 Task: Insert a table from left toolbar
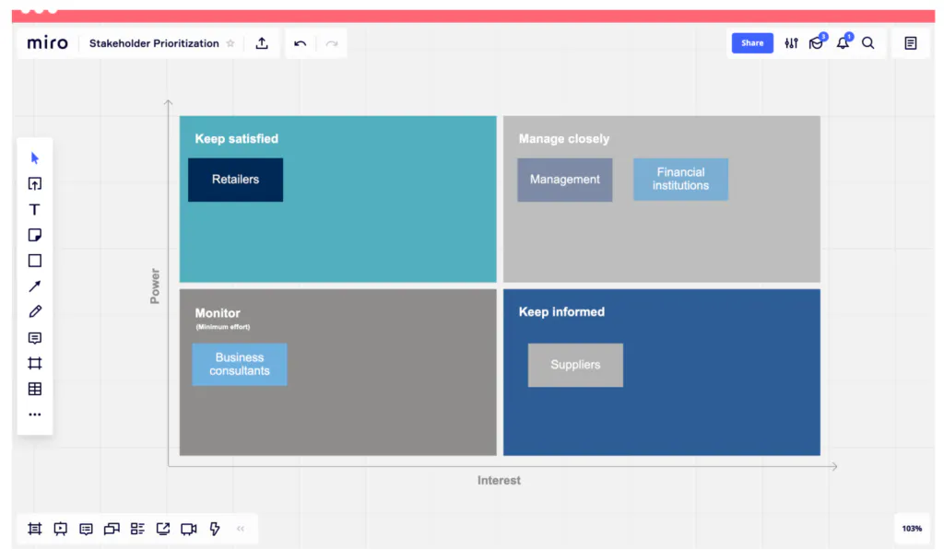pos(35,390)
